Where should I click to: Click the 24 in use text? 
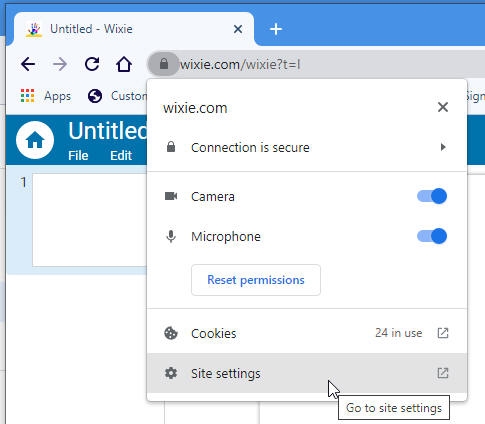pos(399,333)
